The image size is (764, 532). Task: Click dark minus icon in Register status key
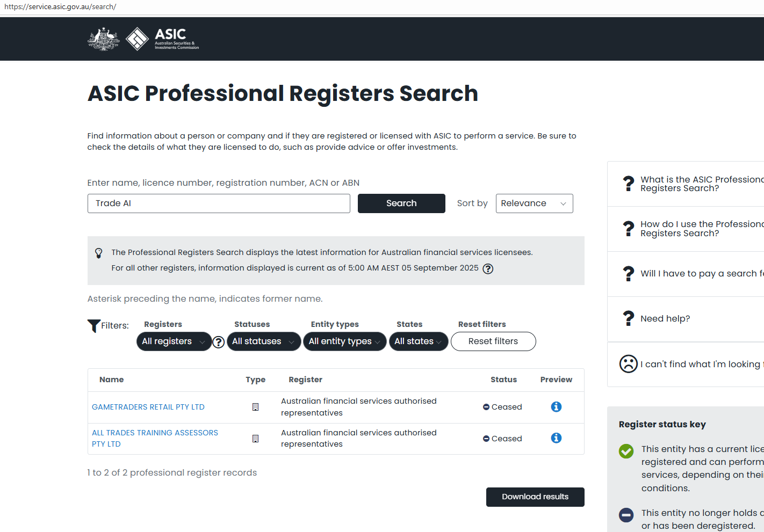[626, 515]
